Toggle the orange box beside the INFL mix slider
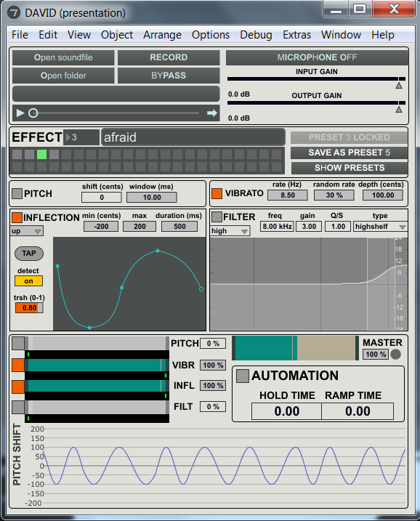Viewport: 420px width, 521px height. pos(18,387)
